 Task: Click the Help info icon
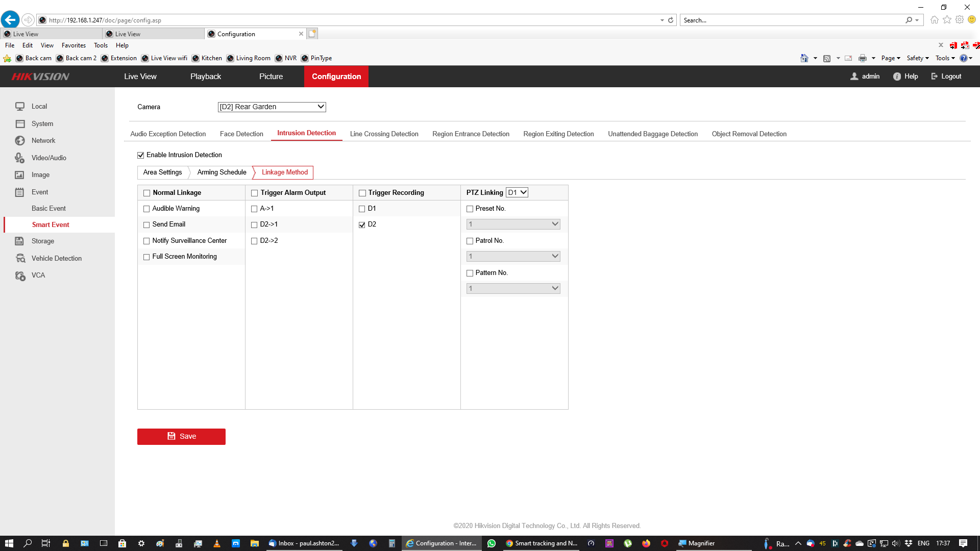897,77
